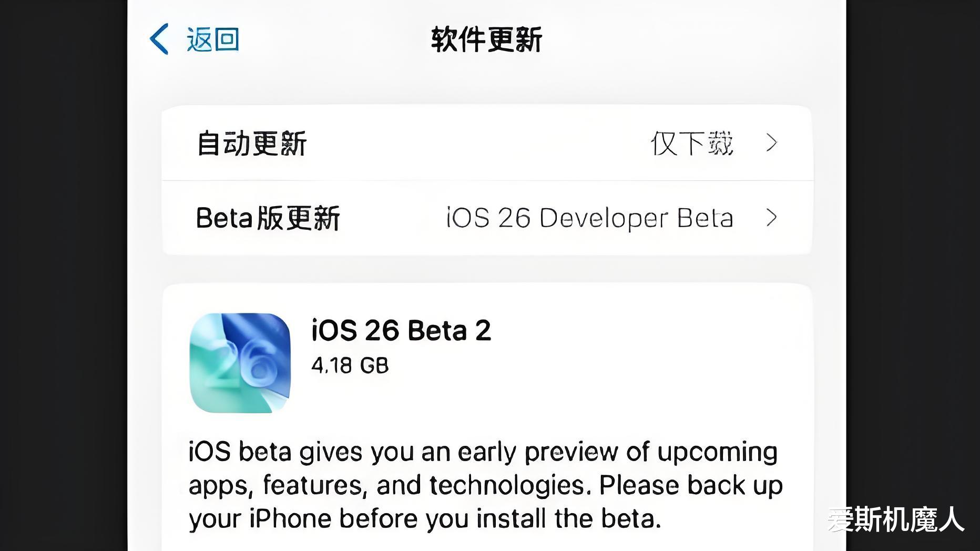Select the 仅下载 value text
Screen dimensions: 980x551
point(691,144)
